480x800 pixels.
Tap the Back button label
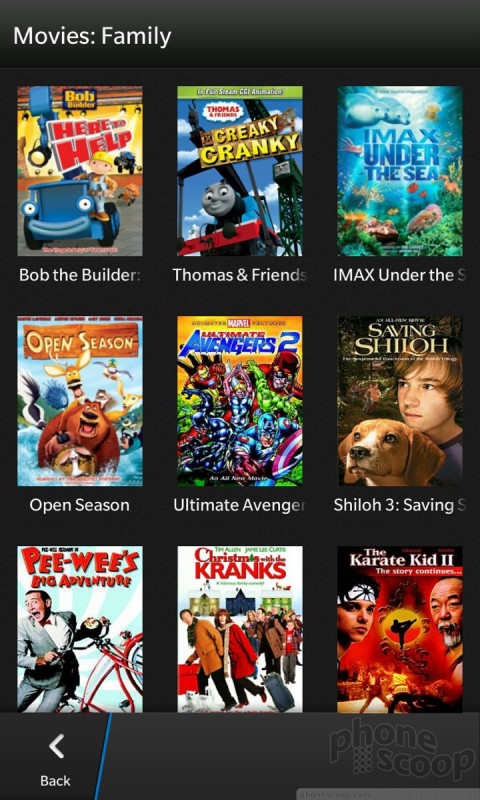56,781
